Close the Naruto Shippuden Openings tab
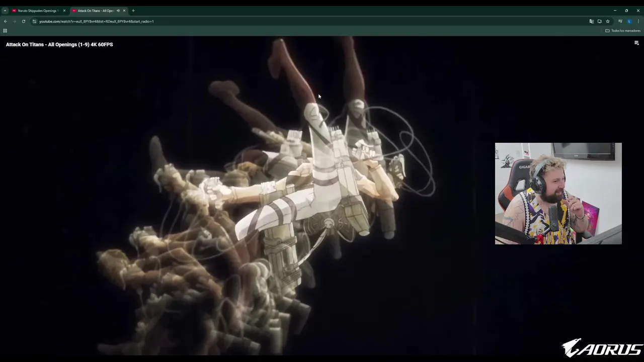Screen dimensions: 644x362 [64, 11]
